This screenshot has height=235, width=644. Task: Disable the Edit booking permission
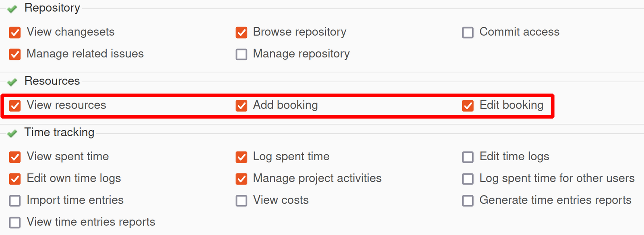coord(468,106)
